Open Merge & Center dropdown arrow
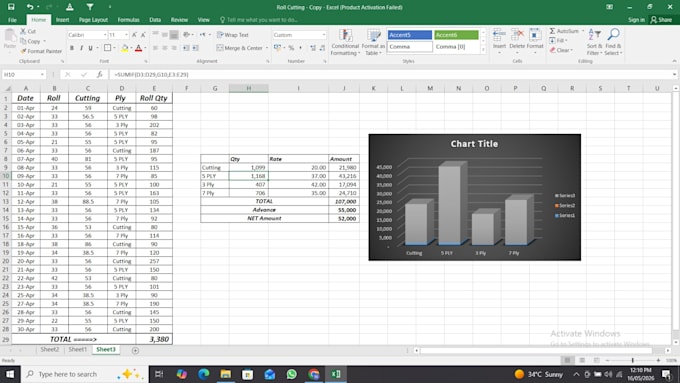The height and width of the screenshot is (383, 680). pos(267,48)
